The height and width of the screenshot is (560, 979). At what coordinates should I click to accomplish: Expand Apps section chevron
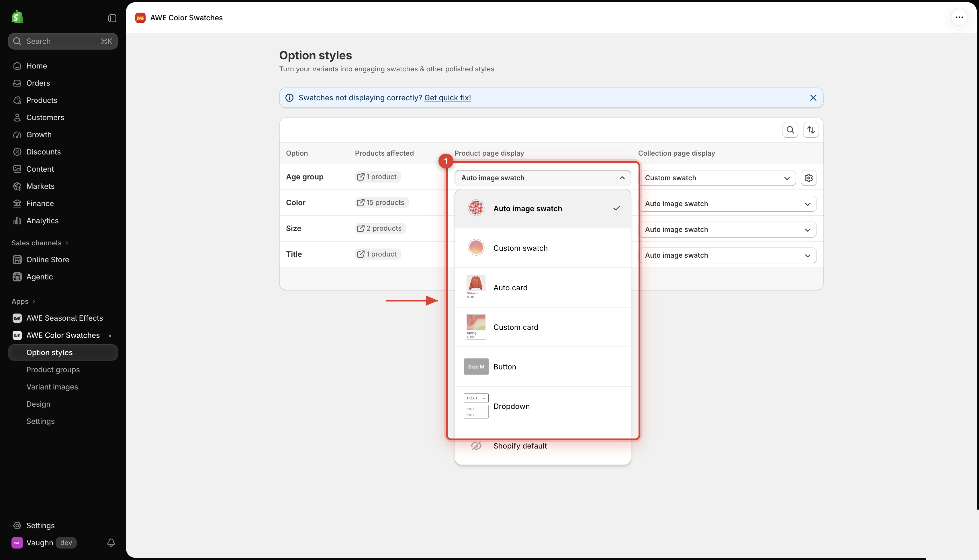[34, 301]
